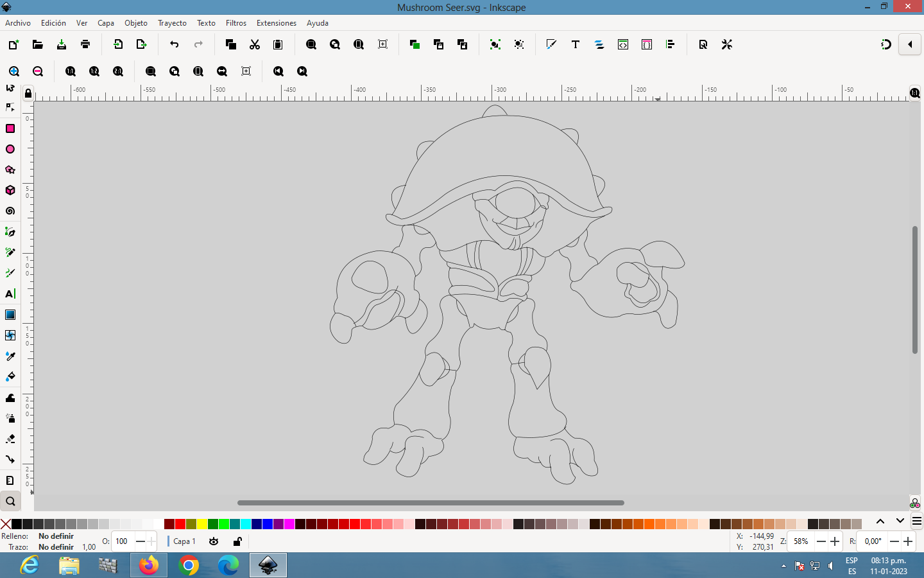The width and height of the screenshot is (924, 578).
Task: Click Relleno 'No definir' fill indicator
Action: coord(56,536)
